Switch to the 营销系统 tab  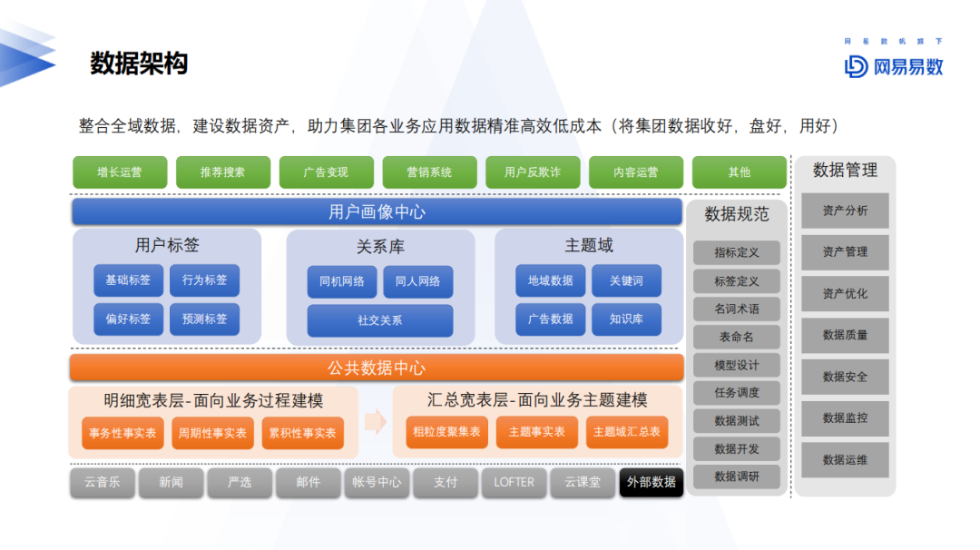pos(429,172)
